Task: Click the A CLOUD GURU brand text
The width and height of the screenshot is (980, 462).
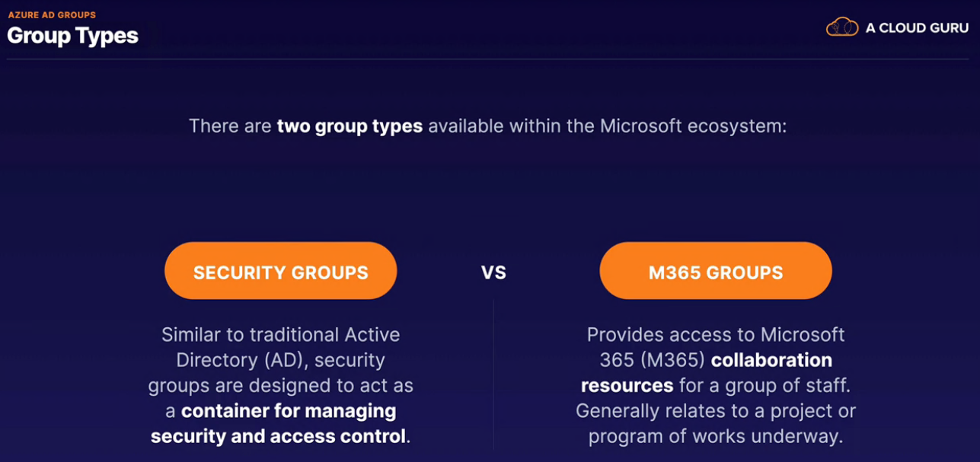Action: coord(917,28)
